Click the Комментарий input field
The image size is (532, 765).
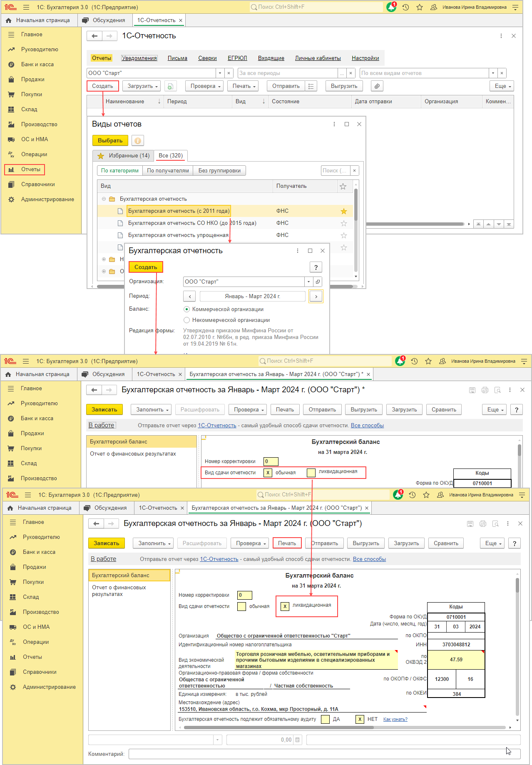(x=325, y=754)
